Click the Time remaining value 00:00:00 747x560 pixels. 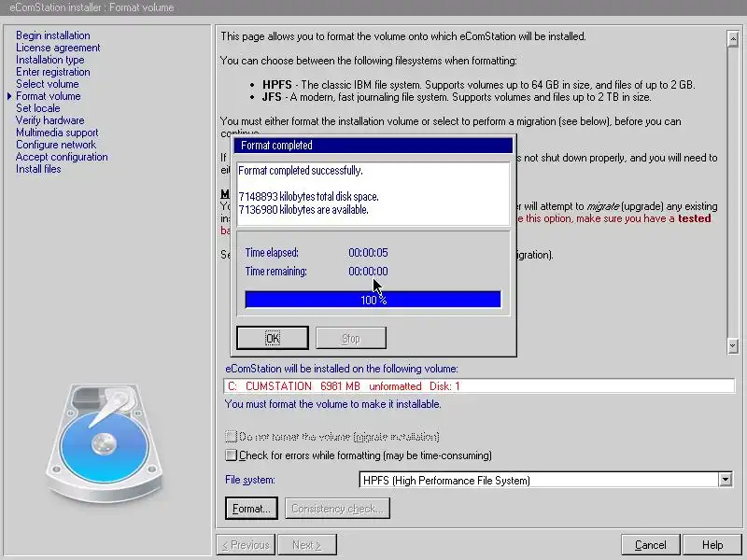368,272
